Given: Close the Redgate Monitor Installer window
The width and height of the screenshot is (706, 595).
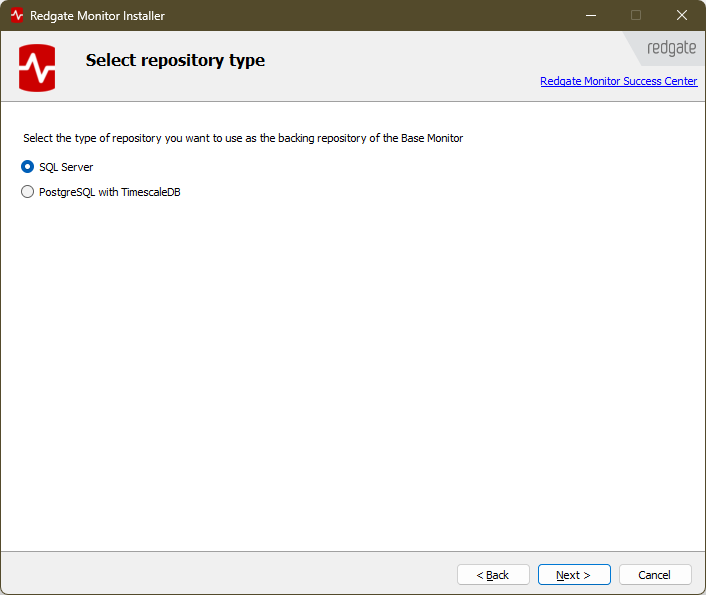Looking at the screenshot, I should click(x=681, y=15).
